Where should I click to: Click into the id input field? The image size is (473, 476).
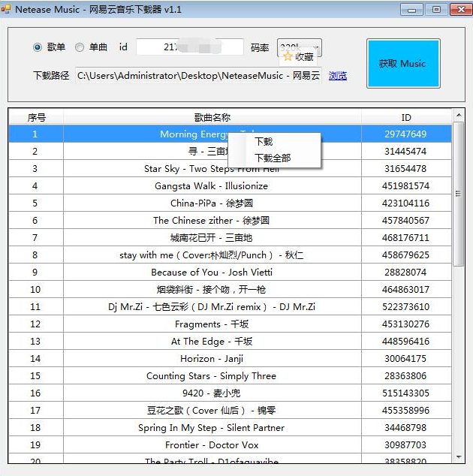190,47
